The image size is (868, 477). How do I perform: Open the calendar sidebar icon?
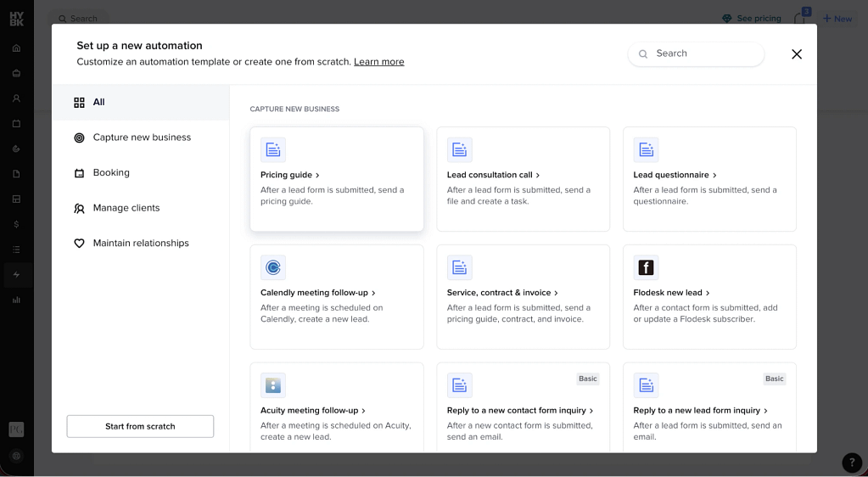[x=17, y=124]
